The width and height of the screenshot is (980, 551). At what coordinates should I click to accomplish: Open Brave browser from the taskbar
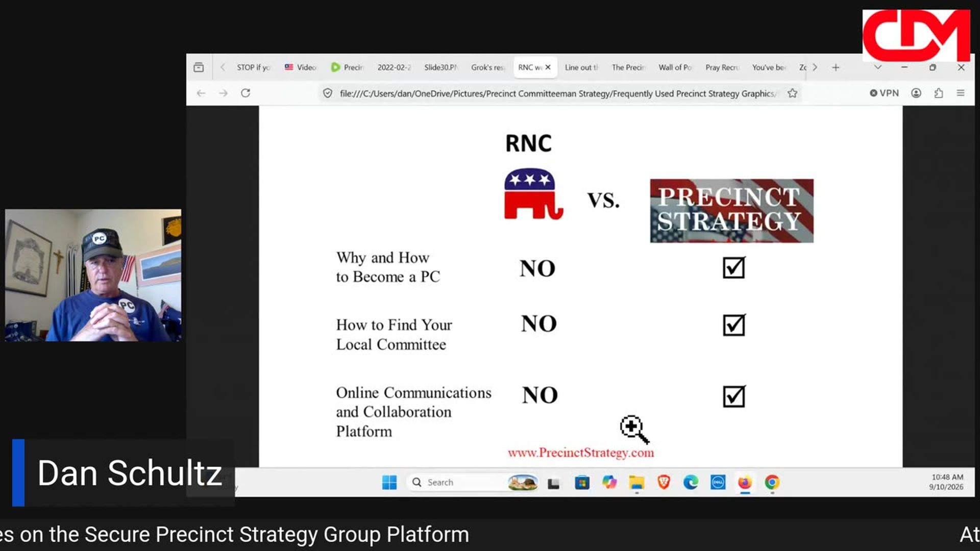pos(664,483)
